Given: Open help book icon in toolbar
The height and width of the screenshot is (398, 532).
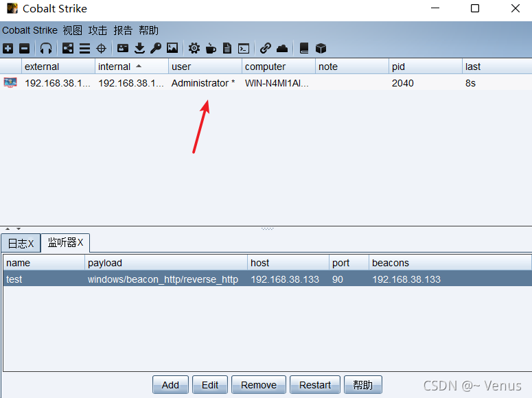Looking at the screenshot, I should click(x=304, y=49).
